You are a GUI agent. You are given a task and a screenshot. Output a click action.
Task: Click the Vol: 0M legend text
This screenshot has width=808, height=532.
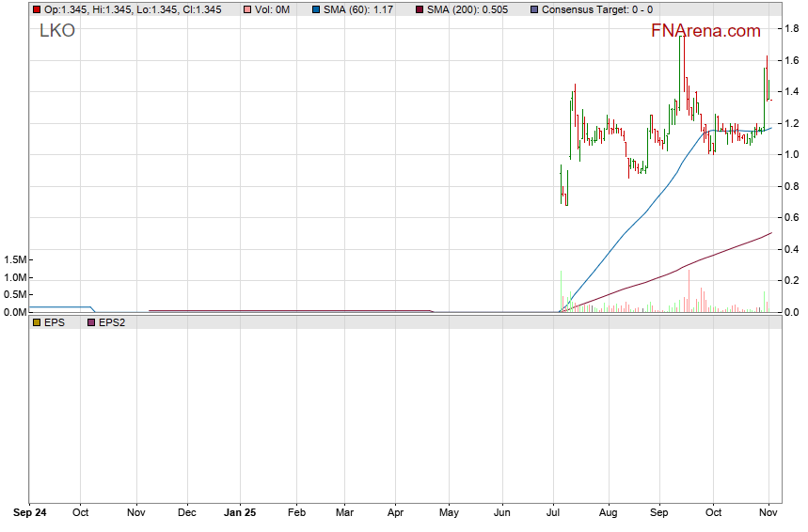273,9
